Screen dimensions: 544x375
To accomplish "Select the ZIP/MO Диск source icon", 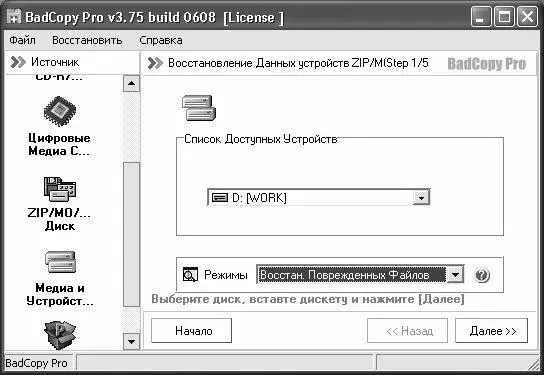I will point(60,189).
